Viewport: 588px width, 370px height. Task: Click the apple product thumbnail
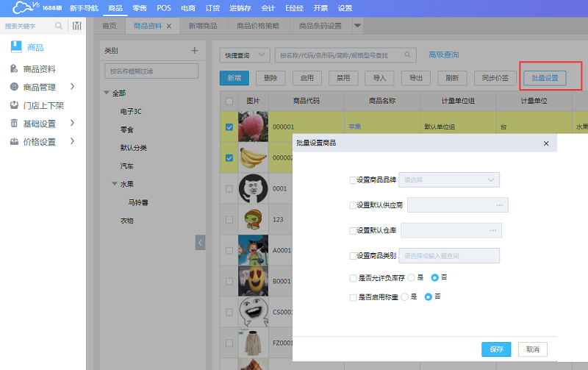click(x=252, y=126)
